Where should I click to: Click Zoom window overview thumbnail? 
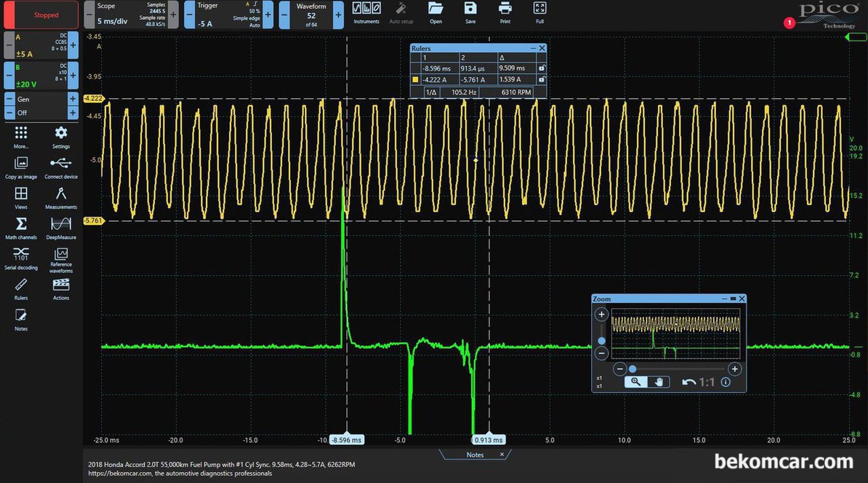676,334
